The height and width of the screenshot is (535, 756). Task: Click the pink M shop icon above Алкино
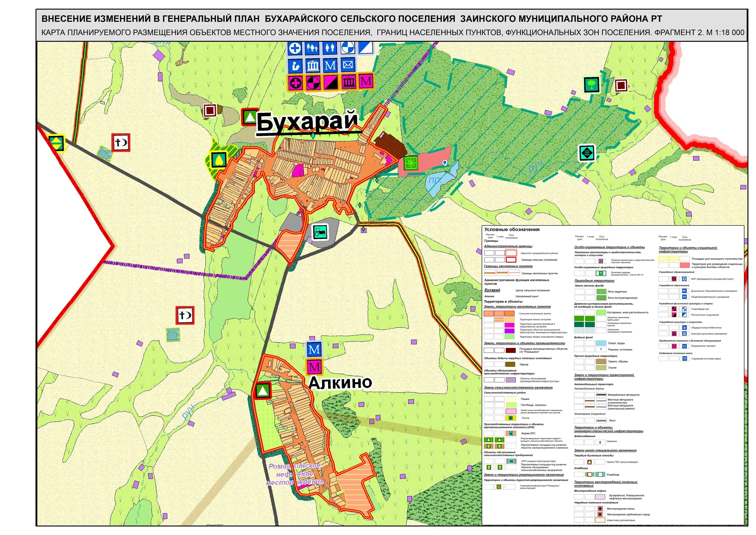click(x=314, y=367)
